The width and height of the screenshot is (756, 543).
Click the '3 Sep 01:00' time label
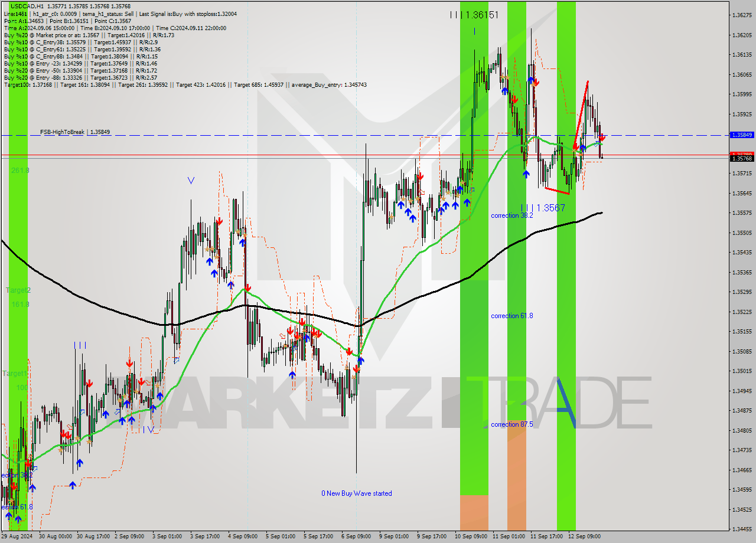[167, 537]
